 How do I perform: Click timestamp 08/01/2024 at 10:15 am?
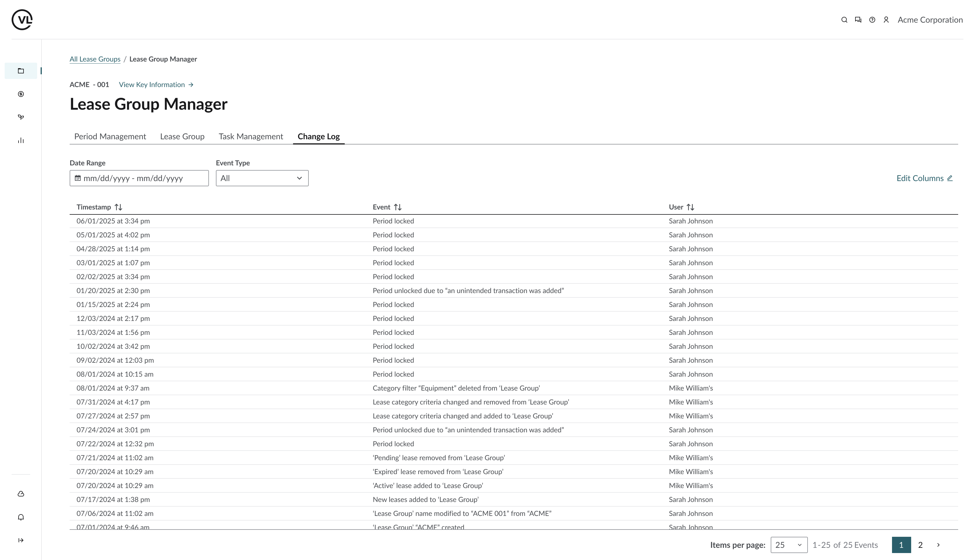(x=115, y=374)
